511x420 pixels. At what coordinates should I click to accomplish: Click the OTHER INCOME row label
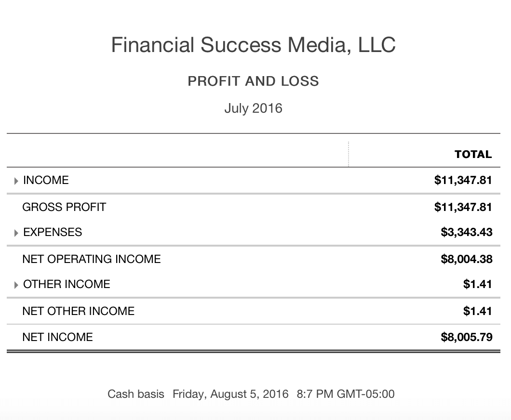pyautogui.click(x=67, y=284)
